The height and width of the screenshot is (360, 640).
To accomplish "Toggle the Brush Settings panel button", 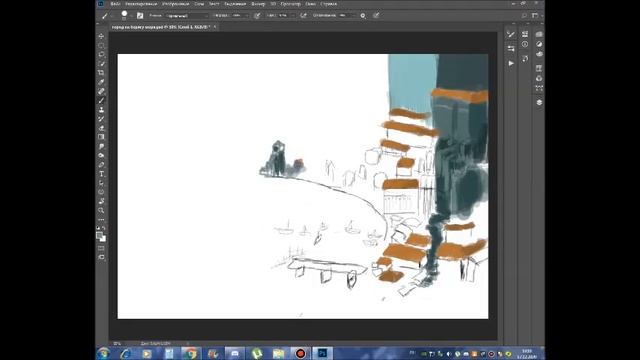I will (140, 16).
